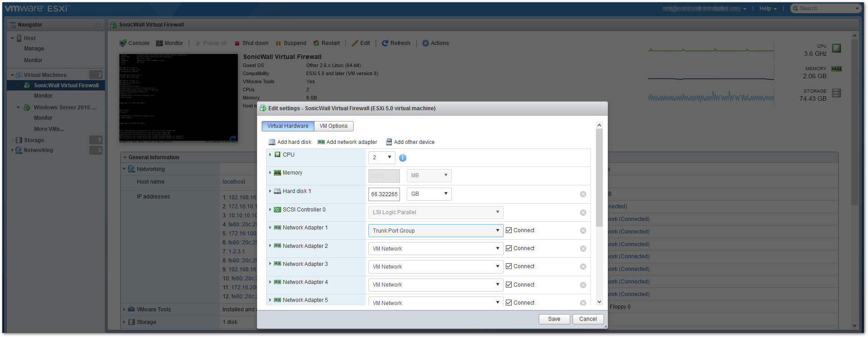Toggle Connect for Network Adapter 3

pyautogui.click(x=509, y=266)
